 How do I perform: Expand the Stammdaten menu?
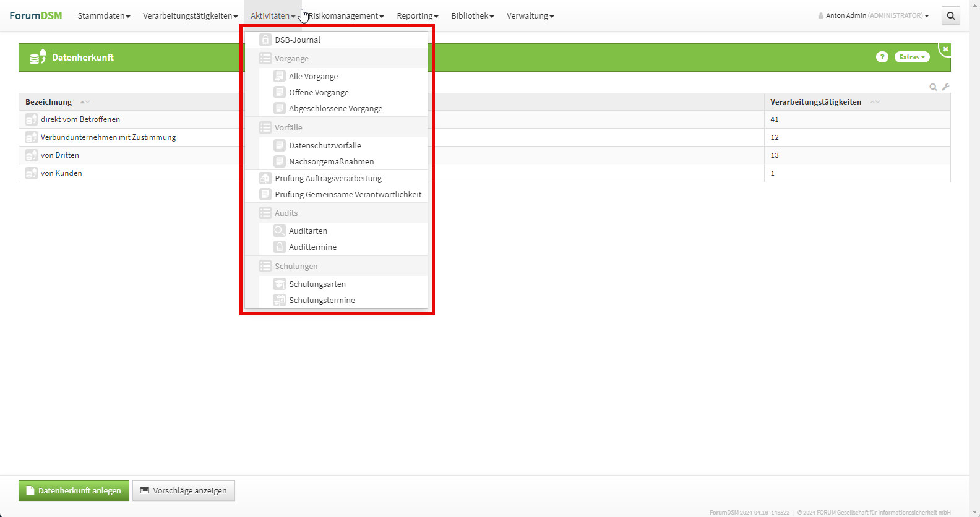coord(103,15)
